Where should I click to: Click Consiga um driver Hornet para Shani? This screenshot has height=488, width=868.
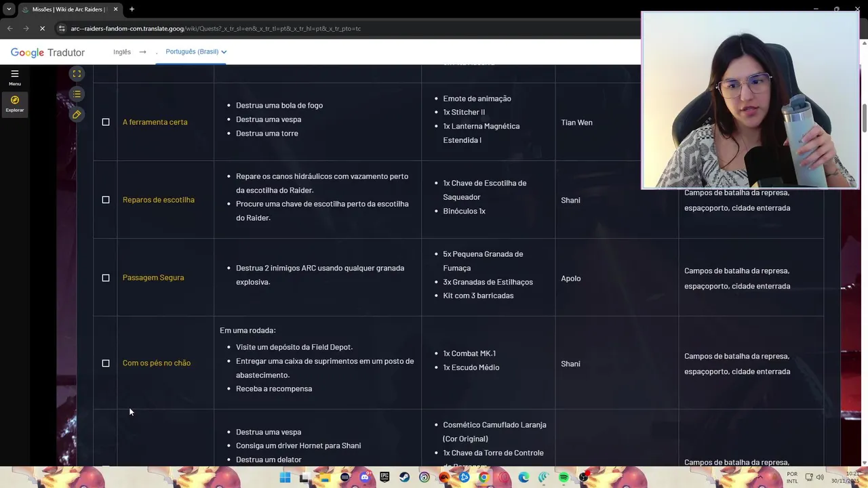point(298,446)
